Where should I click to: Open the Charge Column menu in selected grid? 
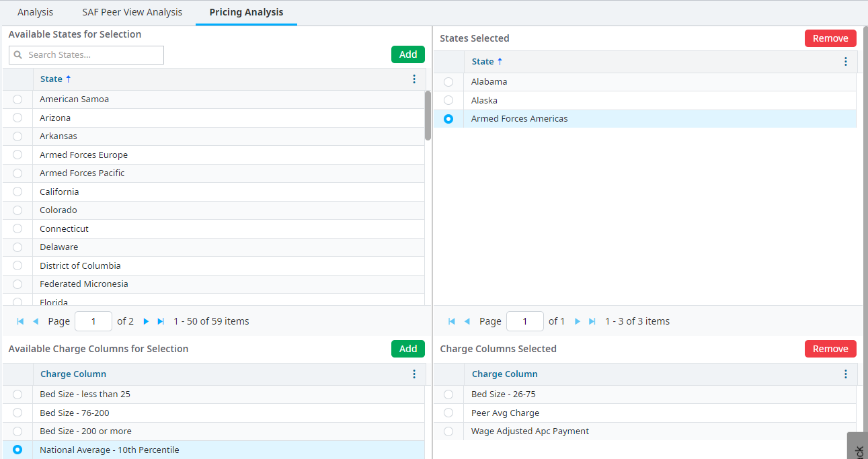[846, 374]
